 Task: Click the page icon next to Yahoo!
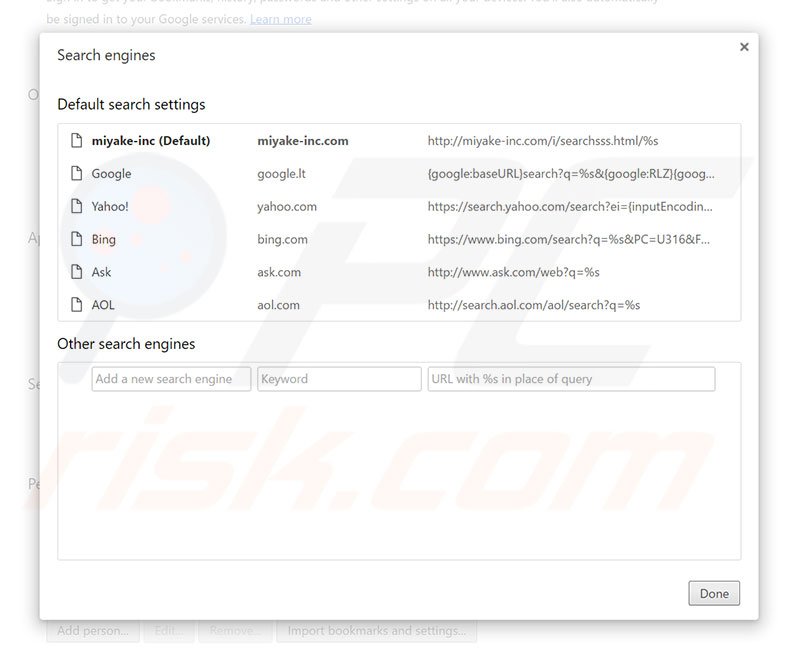(77, 206)
